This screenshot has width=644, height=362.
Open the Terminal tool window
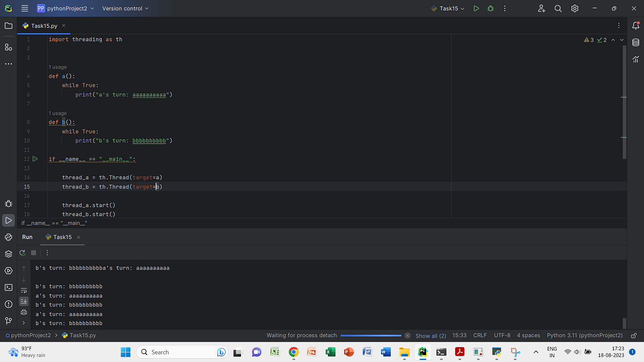[x=8, y=287]
